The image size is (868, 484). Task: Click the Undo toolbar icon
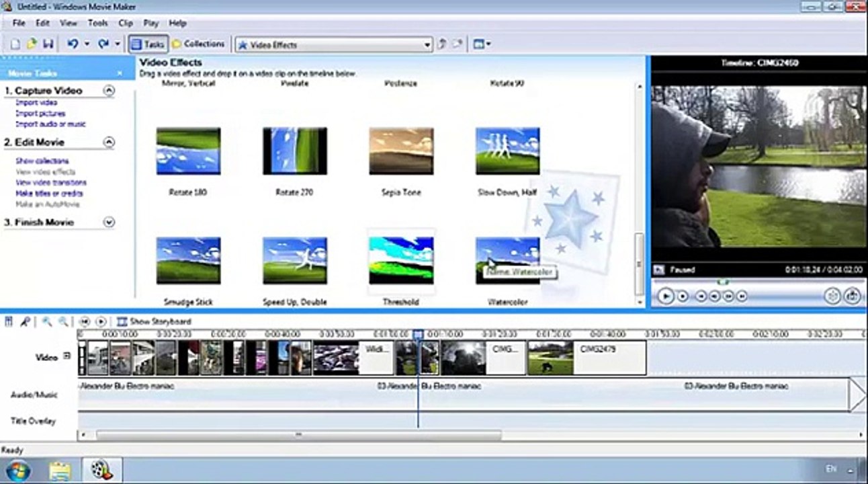pos(73,44)
